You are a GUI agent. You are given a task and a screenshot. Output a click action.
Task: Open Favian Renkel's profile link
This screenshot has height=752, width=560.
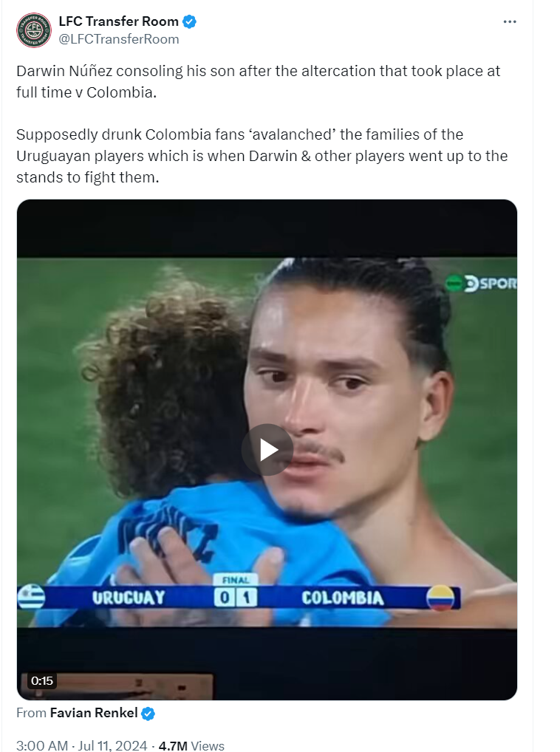pos(94,713)
